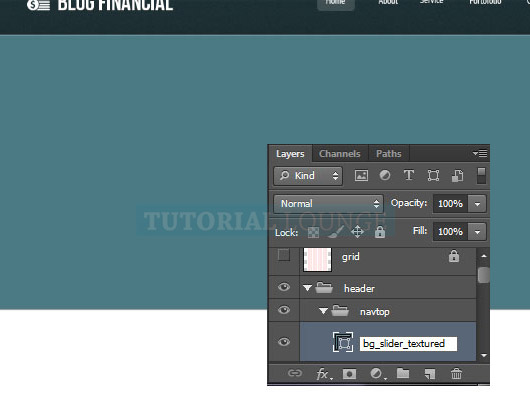The image size is (530, 400).
Task: Click the padlock on the grid layer
Action: pyautogui.click(x=454, y=256)
